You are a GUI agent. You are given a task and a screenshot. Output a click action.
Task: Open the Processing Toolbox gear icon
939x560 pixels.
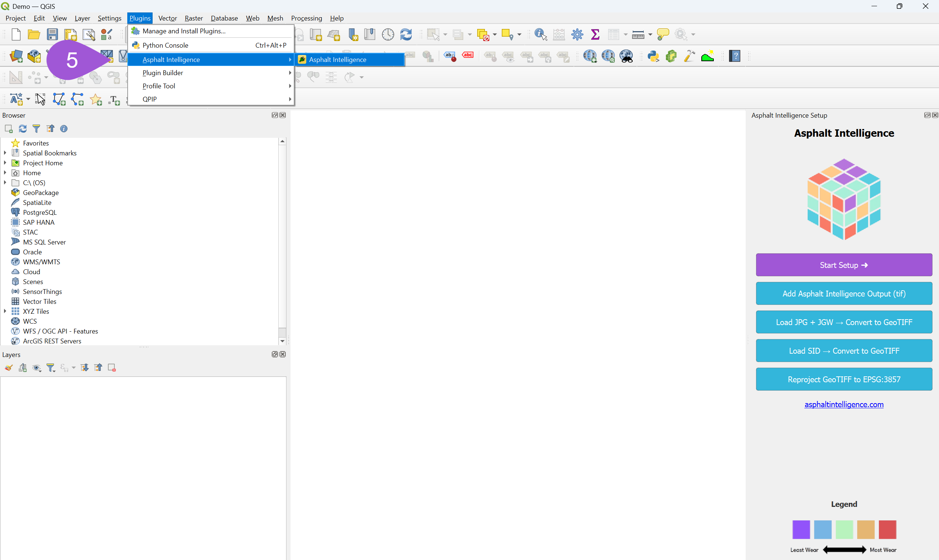click(x=577, y=34)
